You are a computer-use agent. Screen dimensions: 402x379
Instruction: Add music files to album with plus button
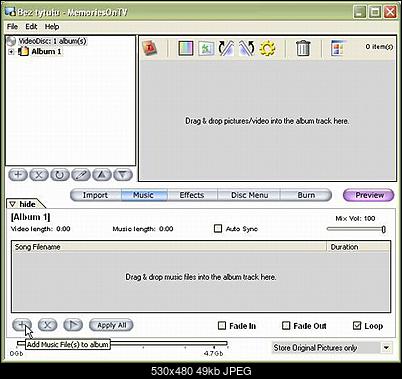pos(22,325)
